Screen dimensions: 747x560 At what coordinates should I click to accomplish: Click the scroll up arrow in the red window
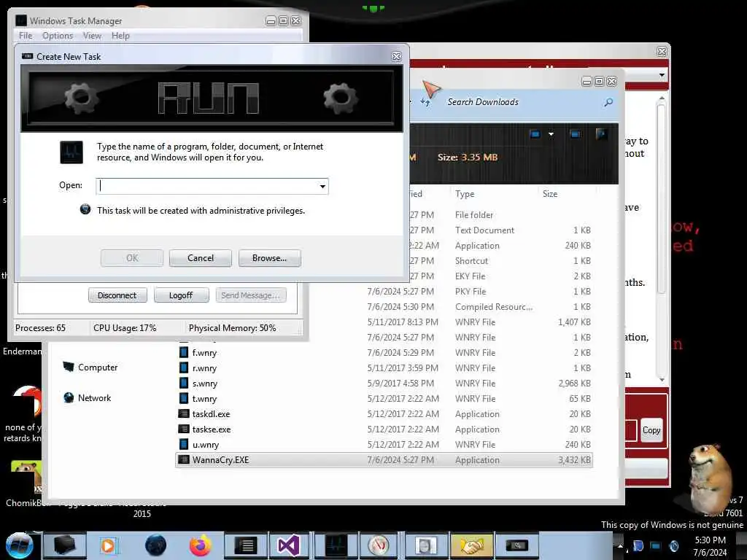(x=661, y=98)
